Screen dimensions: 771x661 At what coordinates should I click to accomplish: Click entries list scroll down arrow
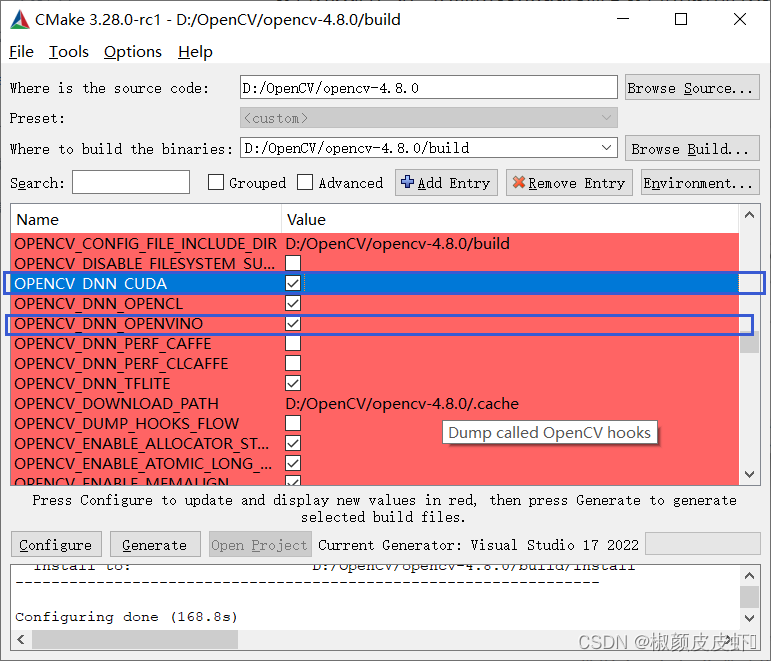749,474
